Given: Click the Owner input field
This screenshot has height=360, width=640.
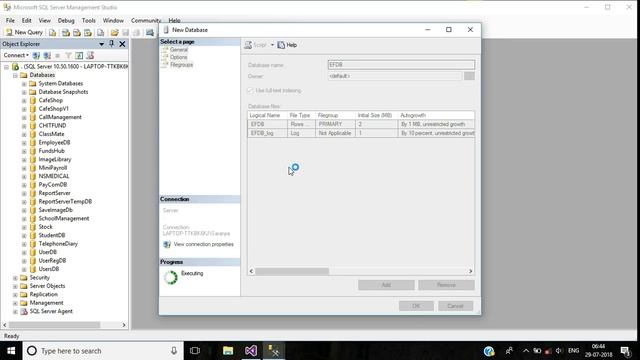Looking at the screenshot, I should (x=395, y=76).
